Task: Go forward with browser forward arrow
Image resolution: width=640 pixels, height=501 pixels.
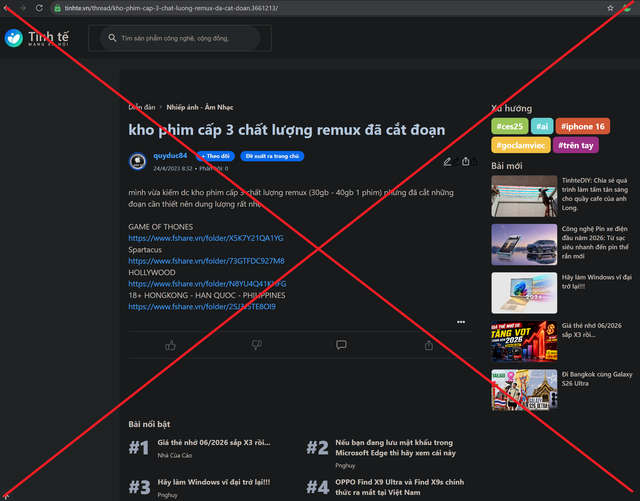Action: point(23,8)
